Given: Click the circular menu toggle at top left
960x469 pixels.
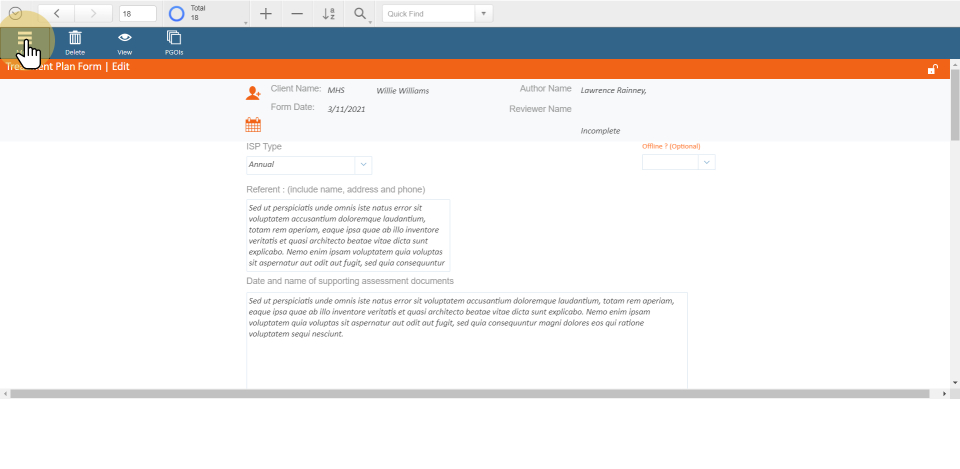Looking at the screenshot, I should click(16, 14).
